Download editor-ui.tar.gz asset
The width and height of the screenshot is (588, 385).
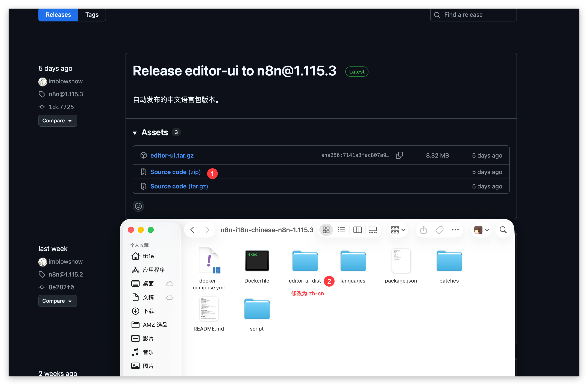[172, 155]
